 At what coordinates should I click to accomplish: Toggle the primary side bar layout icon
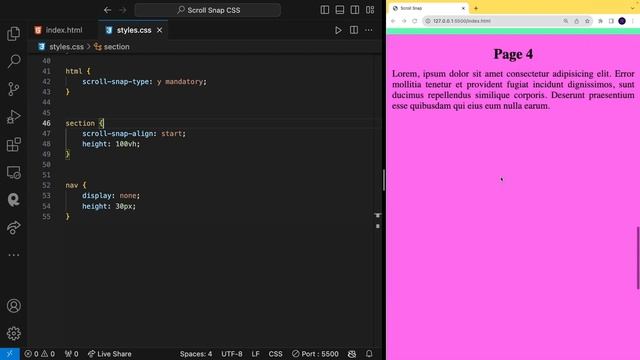324,10
